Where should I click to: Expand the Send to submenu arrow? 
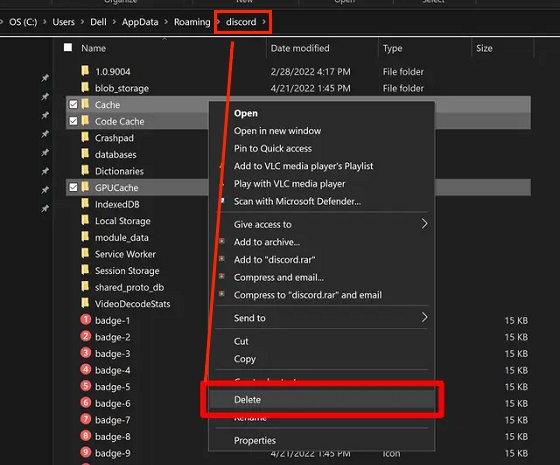pos(424,318)
